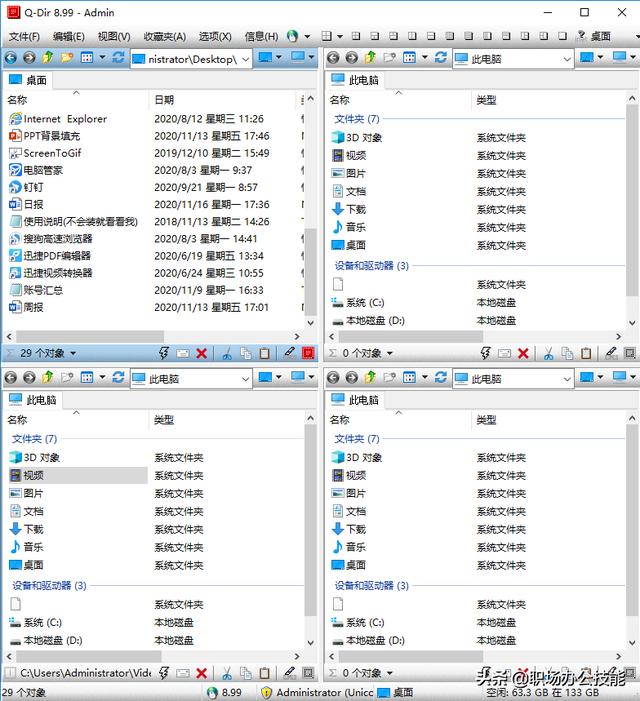Refresh the top-left desktop pane

click(x=118, y=57)
